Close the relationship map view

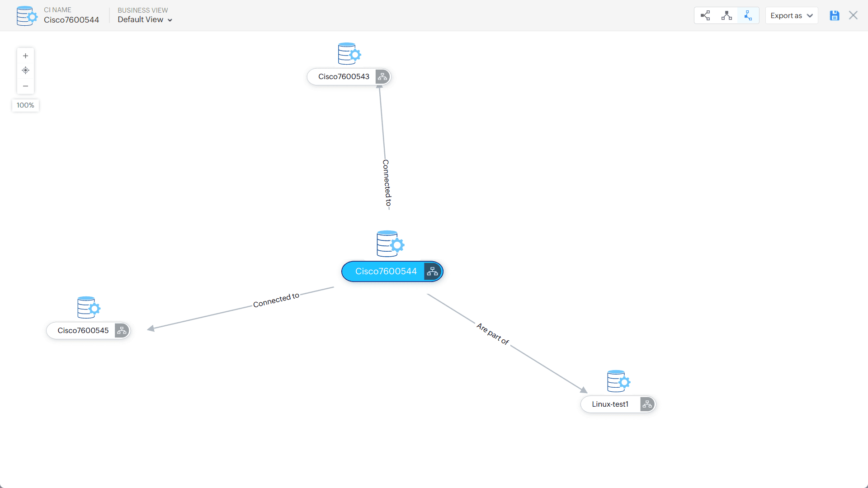click(x=853, y=15)
